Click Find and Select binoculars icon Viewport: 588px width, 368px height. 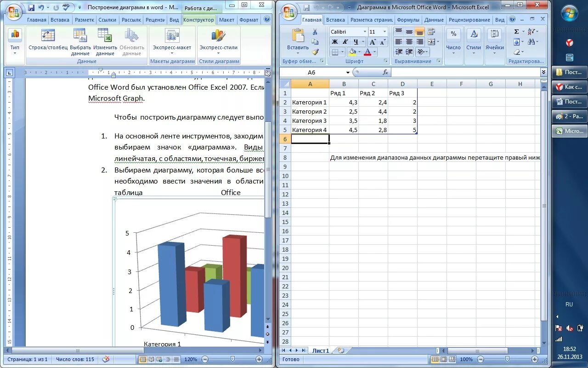[532, 42]
